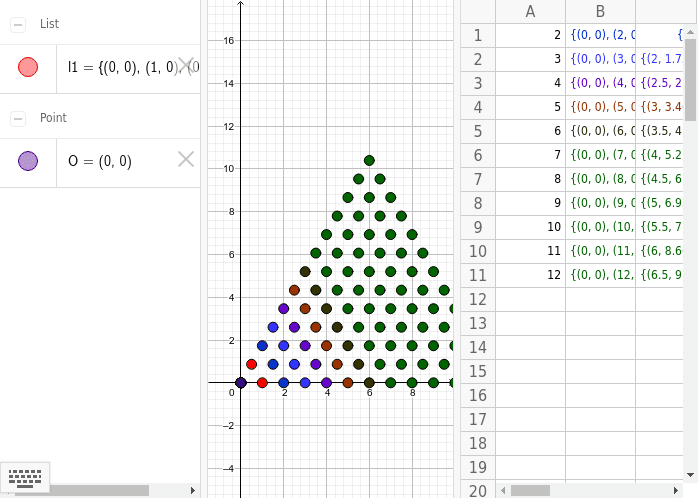Viewport: 700px width, 500px height.
Task: Click spreadsheet vertical scroll down arrow
Action: coord(691,475)
